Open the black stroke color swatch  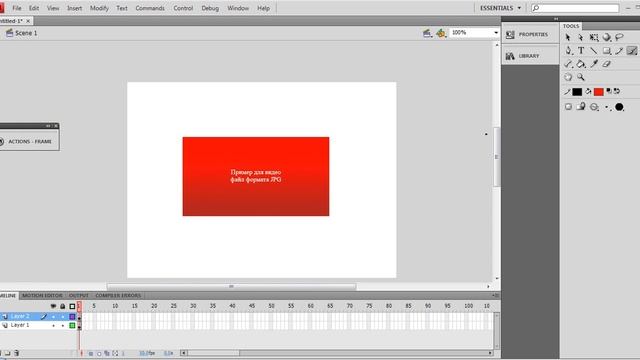coord(577,92)
